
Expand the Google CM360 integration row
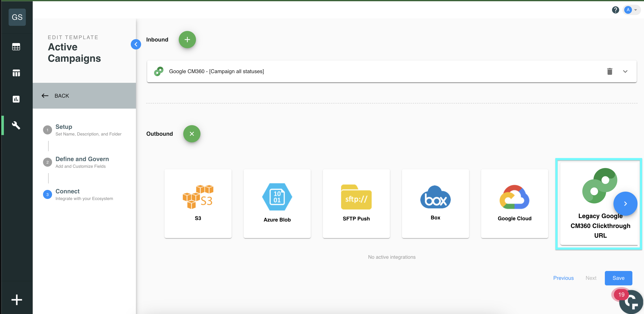pyautogui.click(x=625, y=71)
